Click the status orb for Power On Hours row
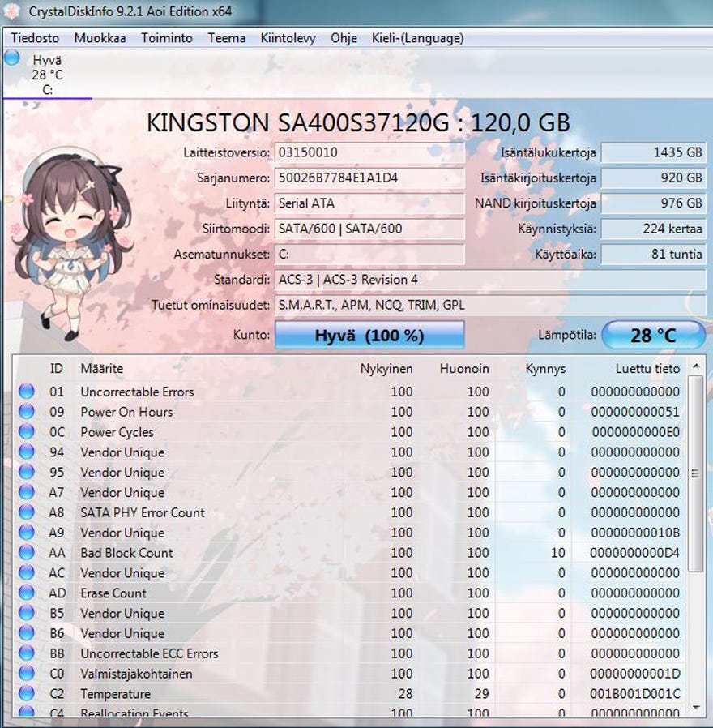The height and width of the screenshot is (728, 713). [x=27, y=411]
